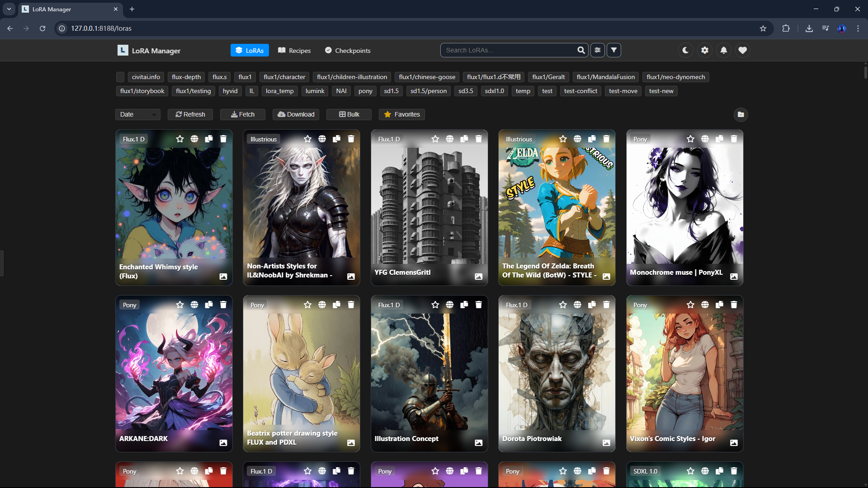Toggle the Favorites filter button
The image size is (868, 488).
point(401,114)
